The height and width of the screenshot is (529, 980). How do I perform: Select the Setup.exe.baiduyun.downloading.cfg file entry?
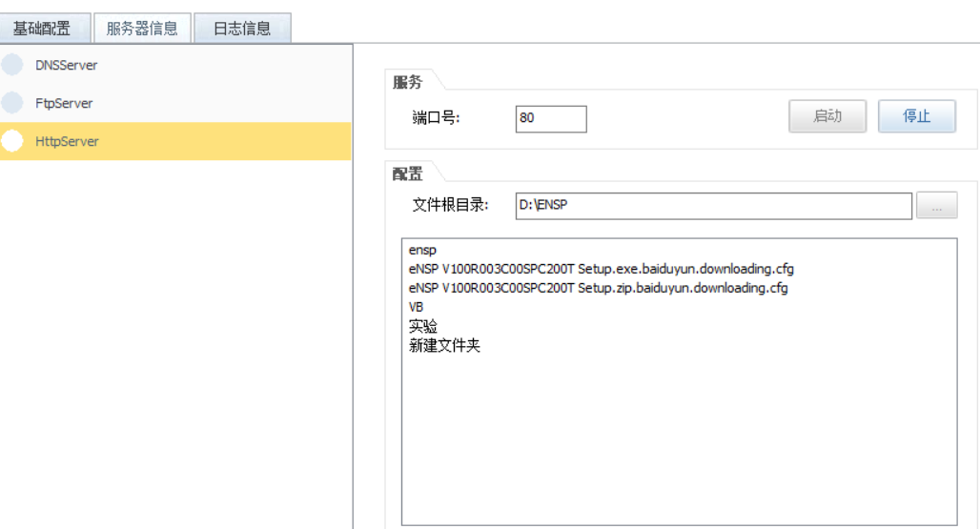(x=602, y=269)
